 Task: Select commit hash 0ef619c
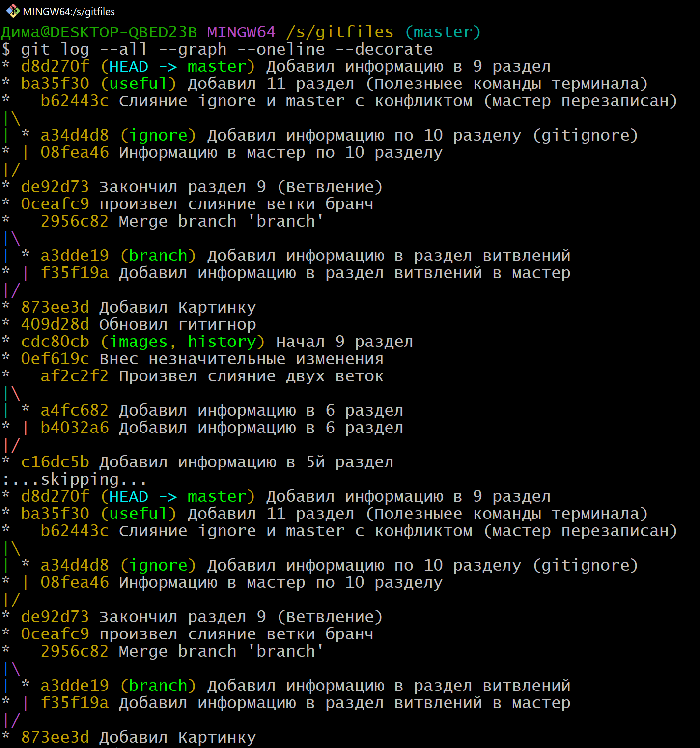pos(55,359)
